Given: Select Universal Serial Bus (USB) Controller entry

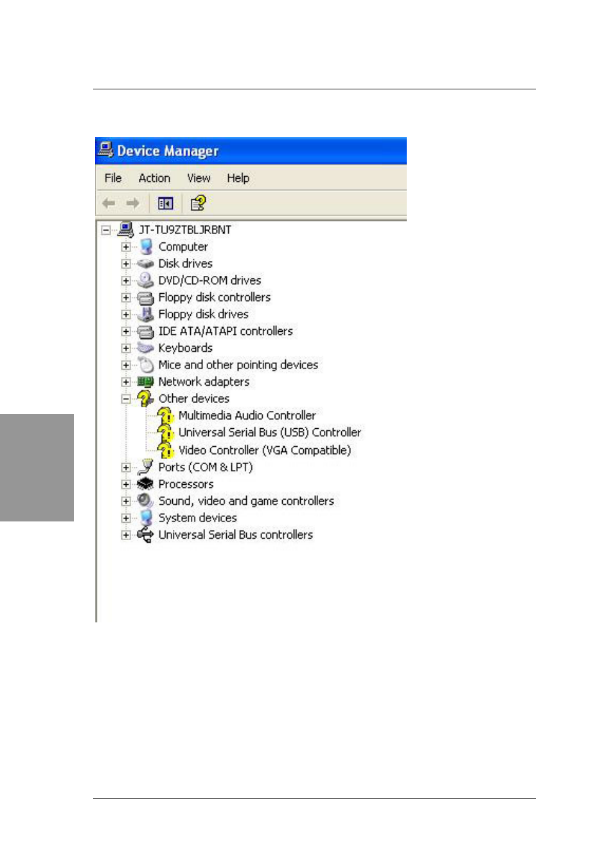Looking at the screenshot, I should (270, 432).
